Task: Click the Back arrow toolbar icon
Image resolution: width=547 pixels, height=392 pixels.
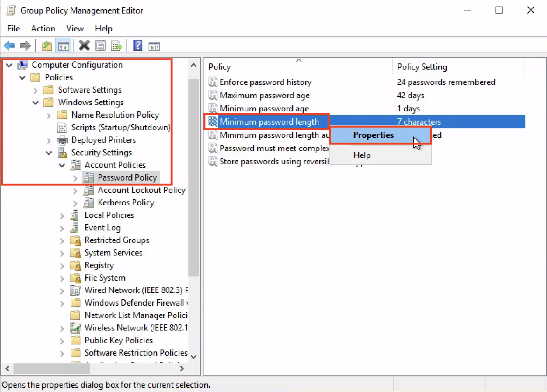Action: (9, 46)
